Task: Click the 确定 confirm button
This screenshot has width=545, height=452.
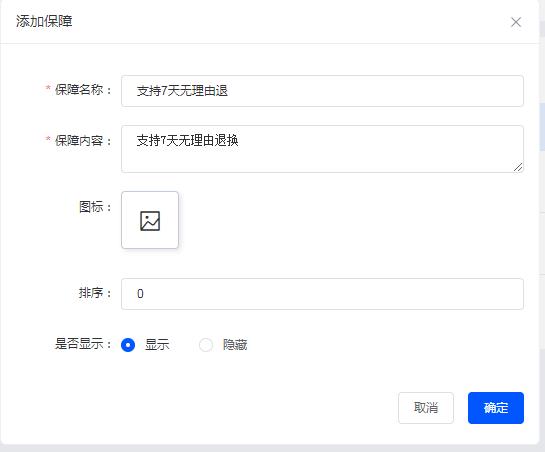Action: coord(496,408)
